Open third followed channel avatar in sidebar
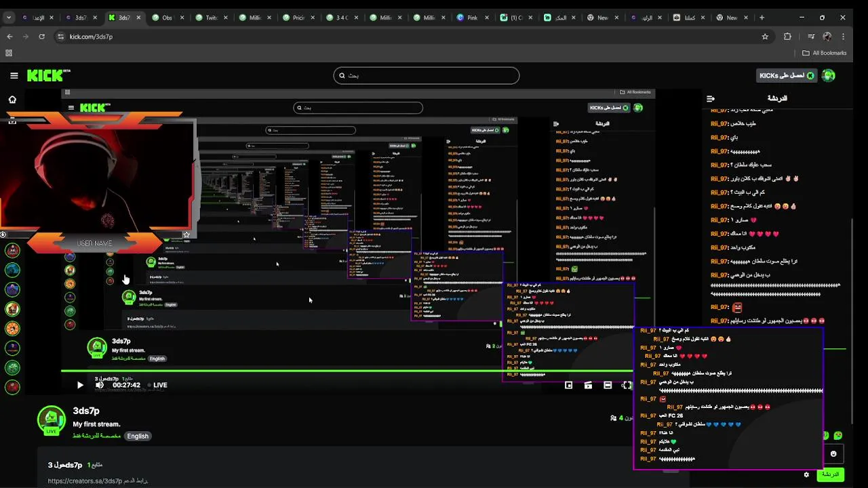 point(12,289)
